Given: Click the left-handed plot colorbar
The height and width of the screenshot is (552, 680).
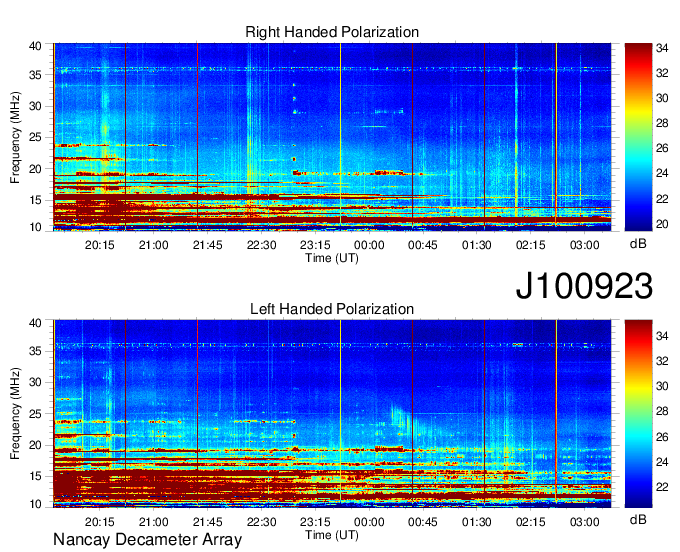Looking at the screenshot, I should (638, 414).
